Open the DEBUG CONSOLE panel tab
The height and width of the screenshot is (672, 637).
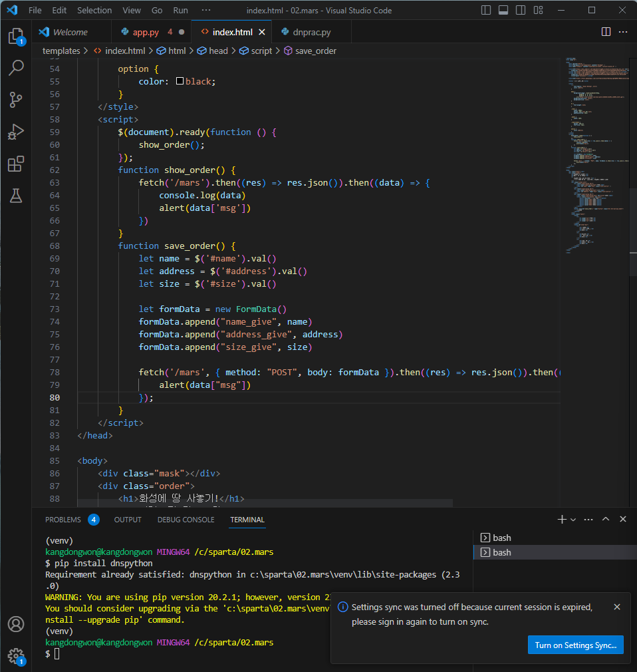tap(186, 520)
